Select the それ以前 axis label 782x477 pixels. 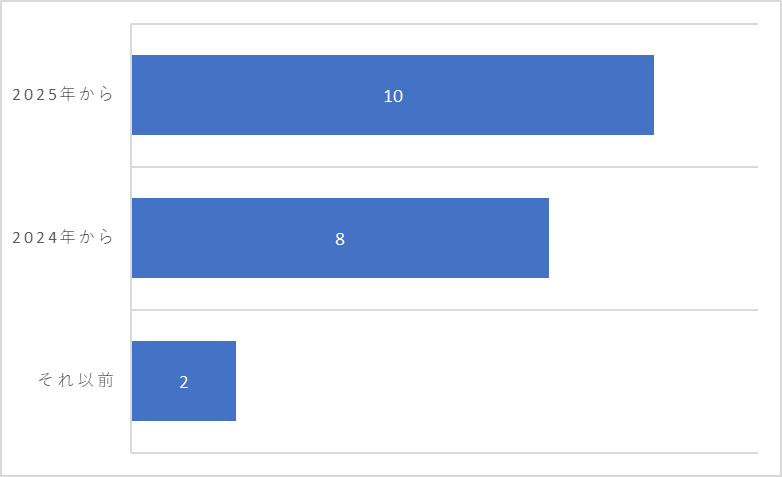click(x=76, y=380)
